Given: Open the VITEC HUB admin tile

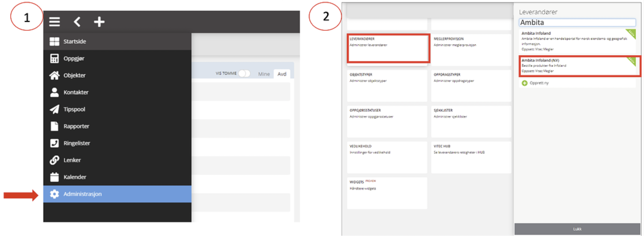Looking at the screenshot, I should click(x=471, y=157).
